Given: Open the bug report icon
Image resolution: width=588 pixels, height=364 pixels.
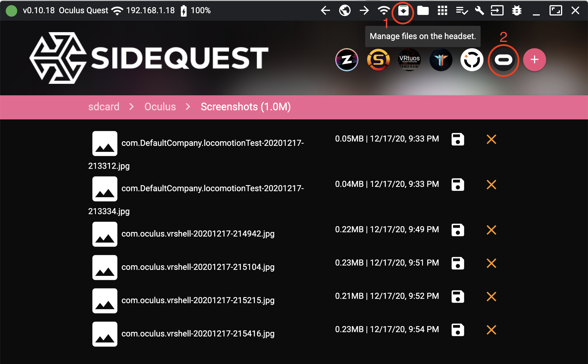Looking at the screenshot, I should [517, 11].
